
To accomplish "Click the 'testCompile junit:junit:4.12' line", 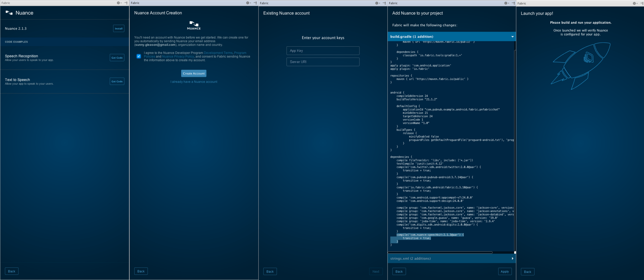I will pyautogui.click(x=420, y=164).
